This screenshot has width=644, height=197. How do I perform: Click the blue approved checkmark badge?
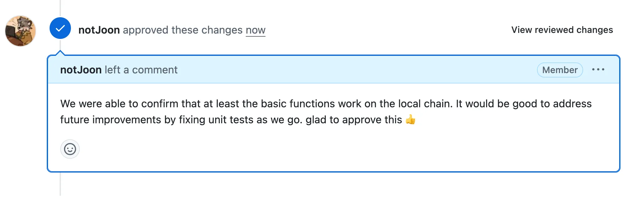tap(60, 28)
